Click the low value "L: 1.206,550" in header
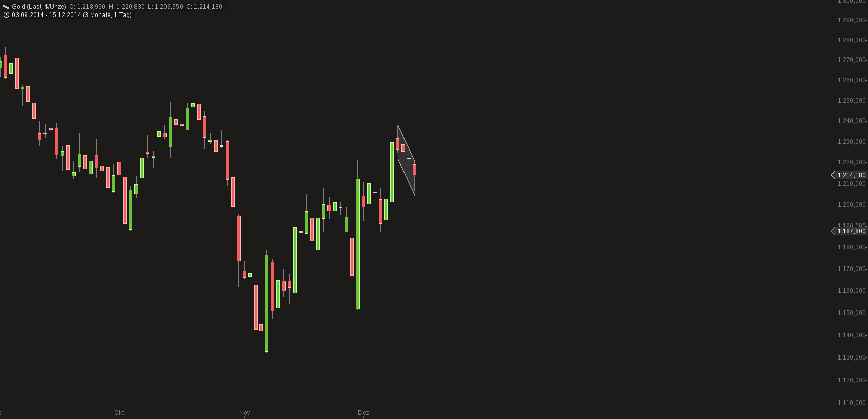 [165, 7]
